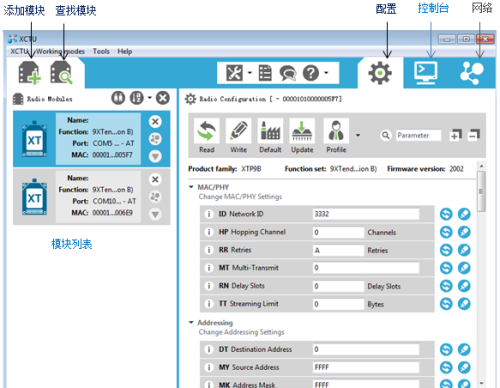Click the Discover radio modules icon

(61, 72)
